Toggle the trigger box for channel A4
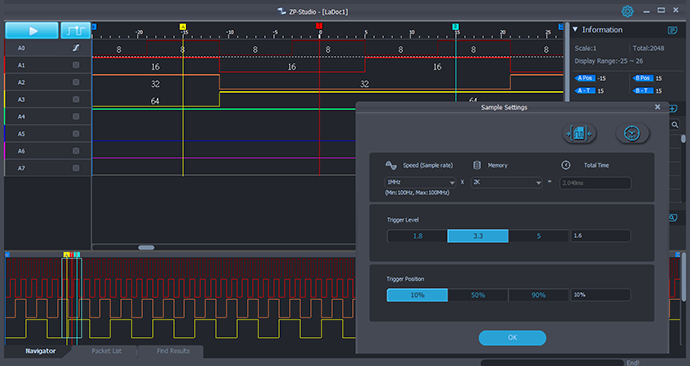This screenshot has height=366, width=690. tap(76, 117)
